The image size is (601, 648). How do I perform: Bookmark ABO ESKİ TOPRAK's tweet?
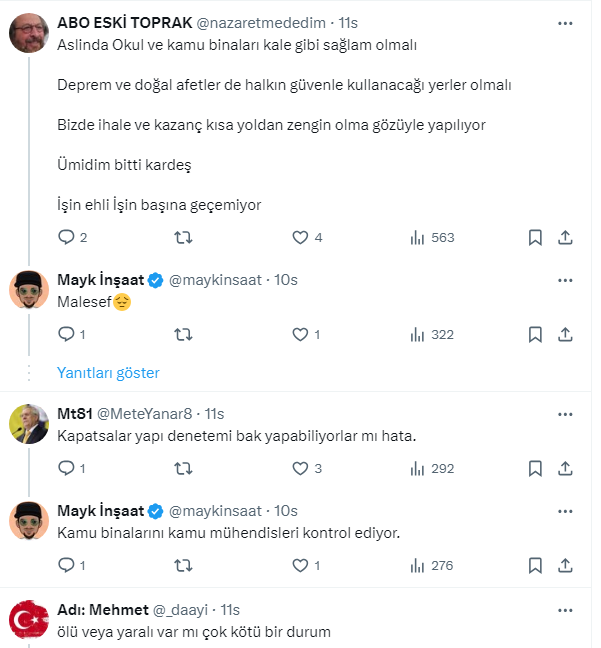[535, 237]
